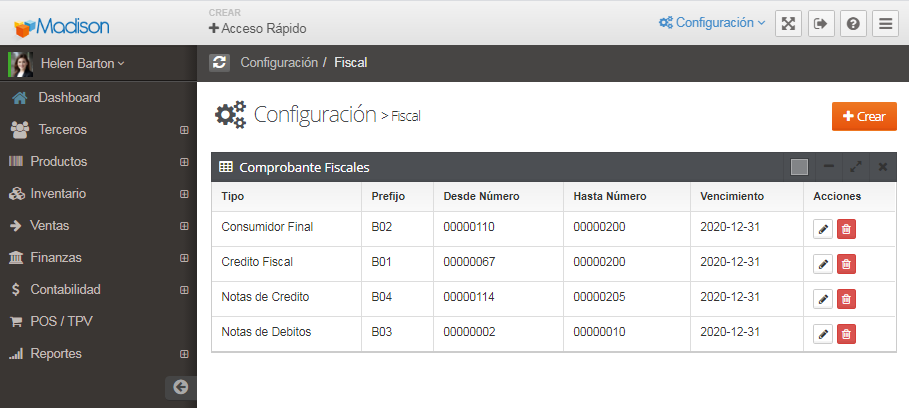Open POS / TPV menu item
The height and width of the screenshot is (408, 909).
coord(64,322)
